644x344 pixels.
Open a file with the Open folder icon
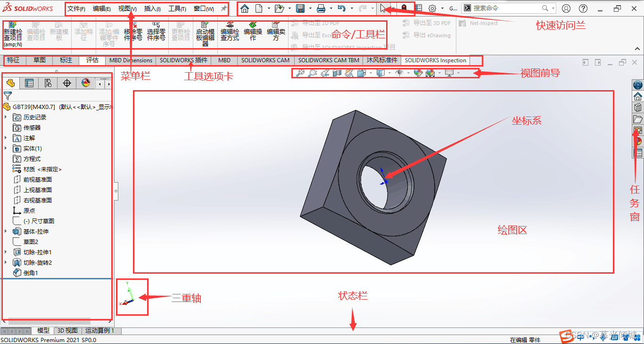click(279, 8)
